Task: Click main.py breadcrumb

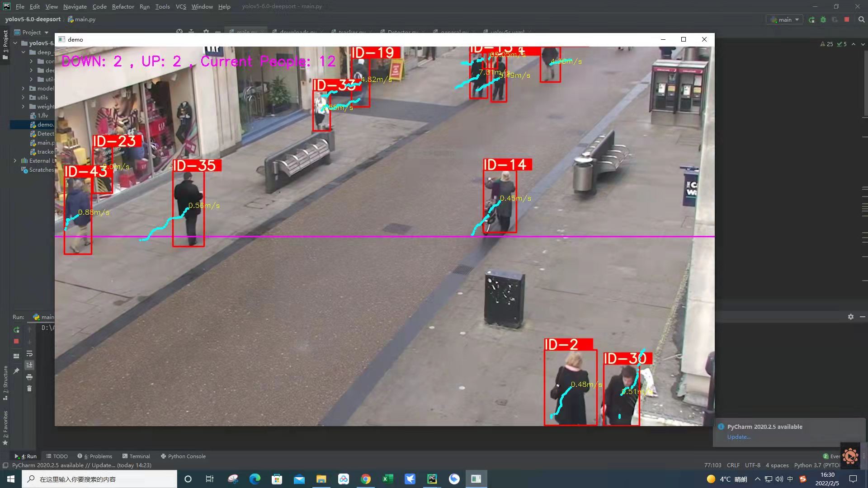Action: click(x=81, y=19)
